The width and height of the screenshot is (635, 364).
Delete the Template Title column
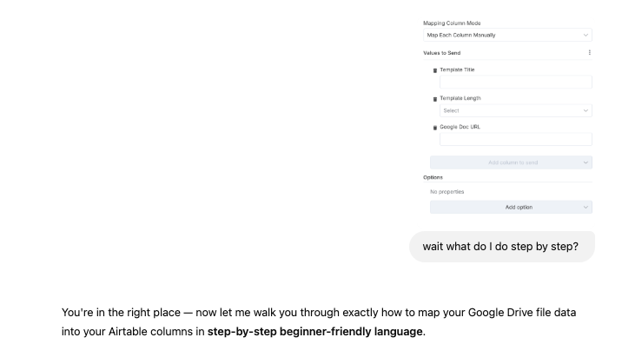pos(435,70)
